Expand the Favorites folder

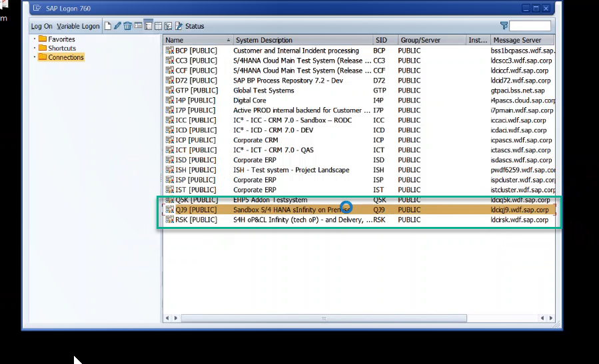pyautogui.click(x=57, y=39)
